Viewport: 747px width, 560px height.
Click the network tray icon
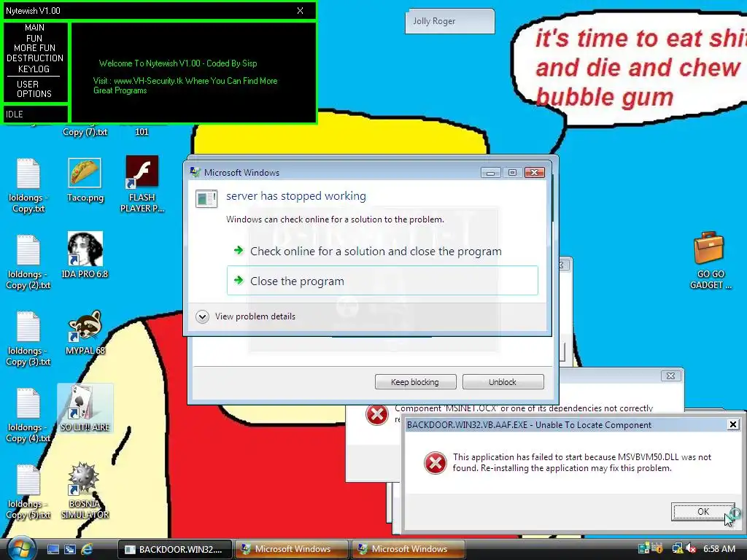[x=678, y=548]
